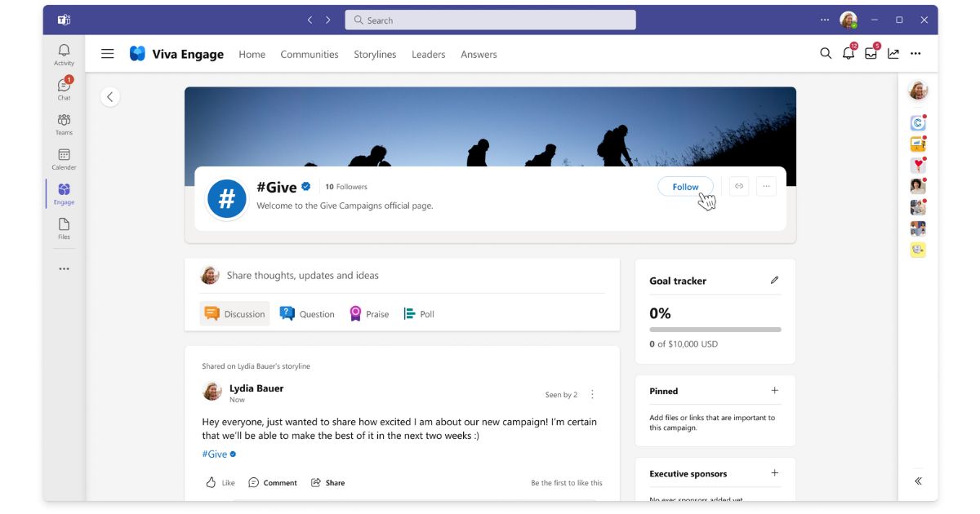Collapse the right side panel

coord(918,481)
